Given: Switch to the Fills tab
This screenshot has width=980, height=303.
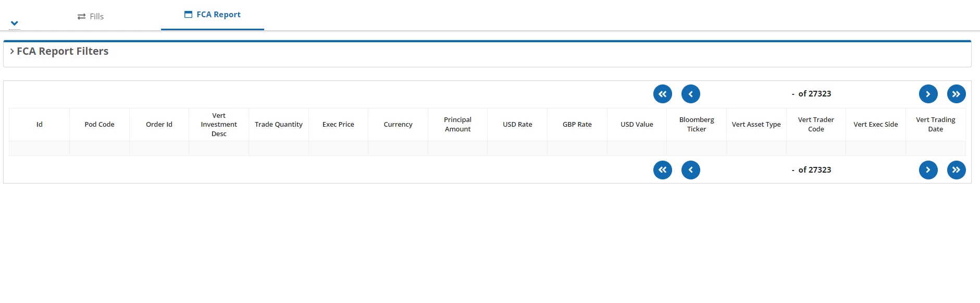Looking at the screenshot, I should coord(91,17).
